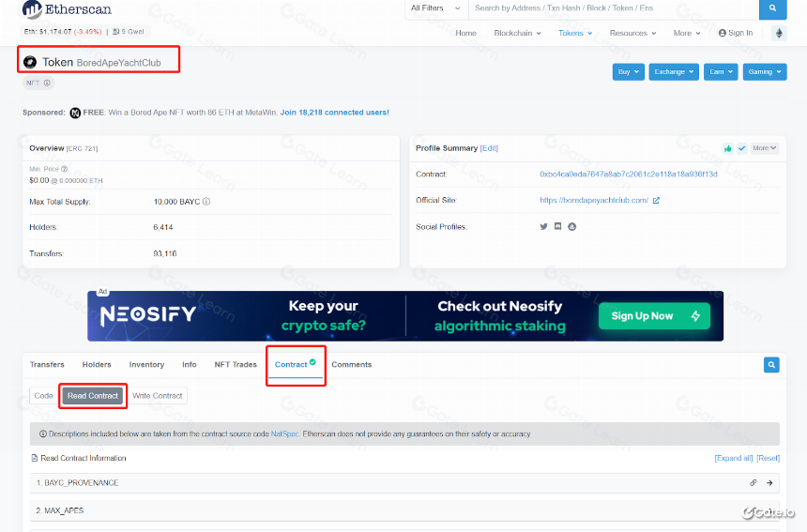
Task: Click the Ethereum diamond network icon
Action: coord(779,33)
